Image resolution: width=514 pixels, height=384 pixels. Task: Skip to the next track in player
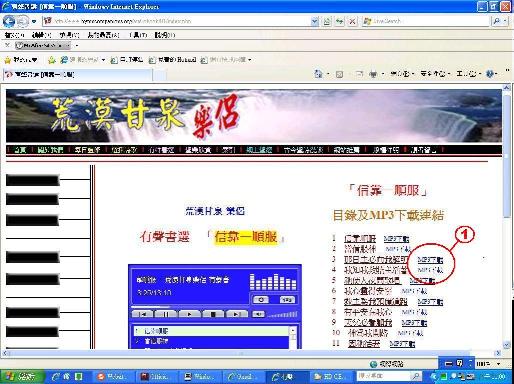tap(236, 314)
